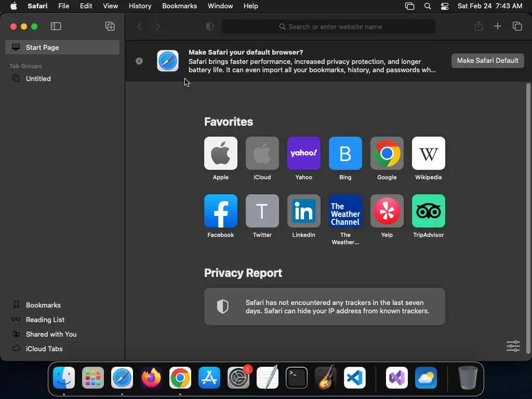
Task: Open Shared with You in sidebar
Action: point(62,334)
